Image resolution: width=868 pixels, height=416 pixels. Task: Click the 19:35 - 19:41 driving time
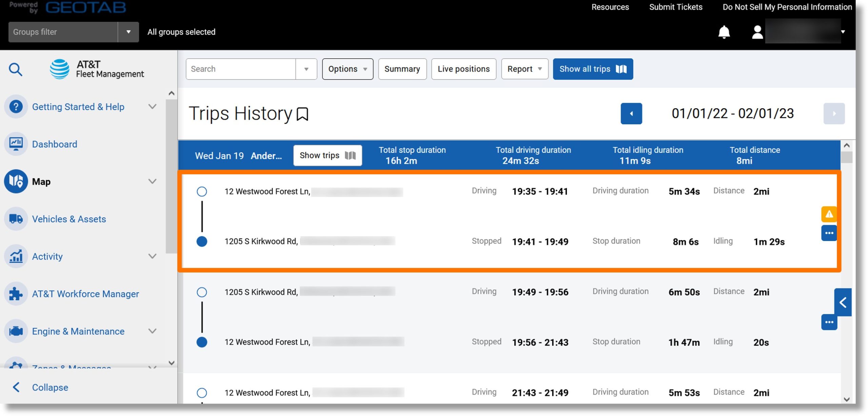pos(540,192)
